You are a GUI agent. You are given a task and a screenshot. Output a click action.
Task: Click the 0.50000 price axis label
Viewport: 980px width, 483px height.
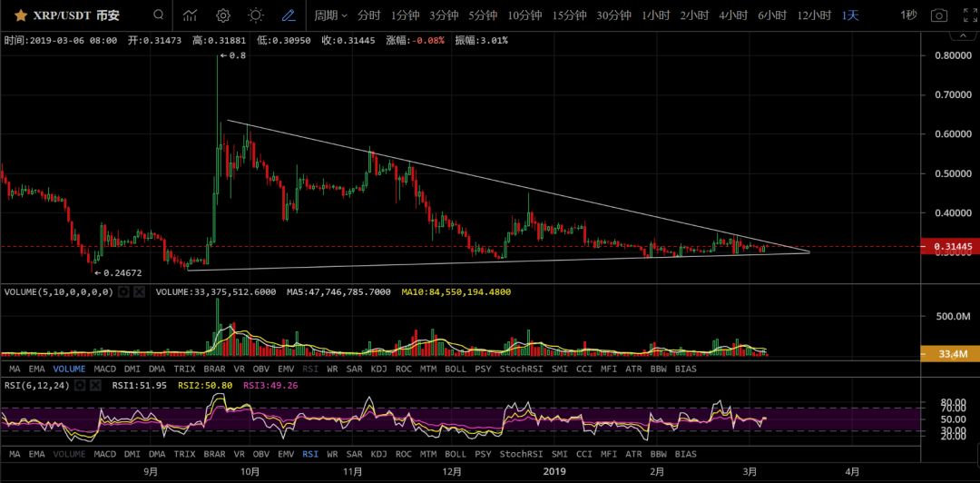click(953, 173)
